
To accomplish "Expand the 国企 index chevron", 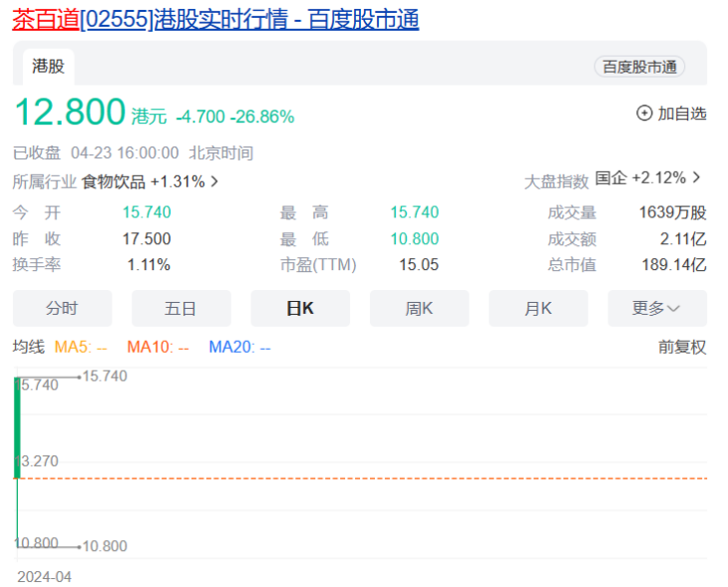I will [696, 177].
